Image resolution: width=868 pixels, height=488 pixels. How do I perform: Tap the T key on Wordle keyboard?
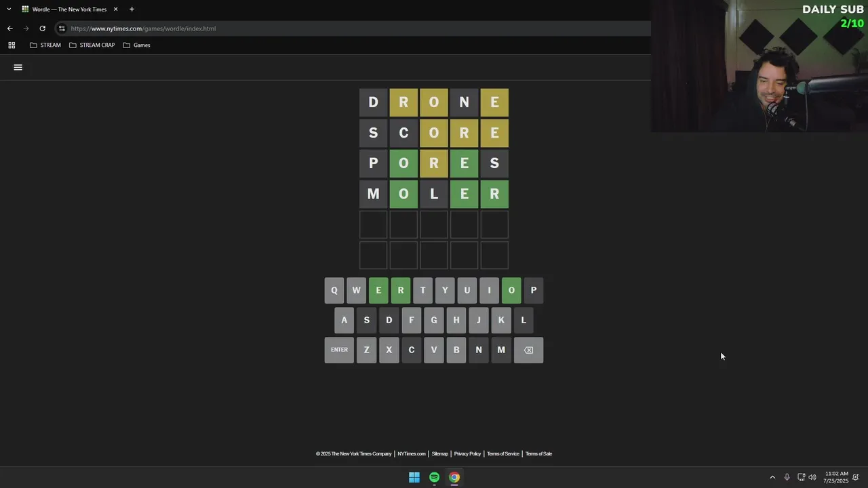(x=422, y=290)
